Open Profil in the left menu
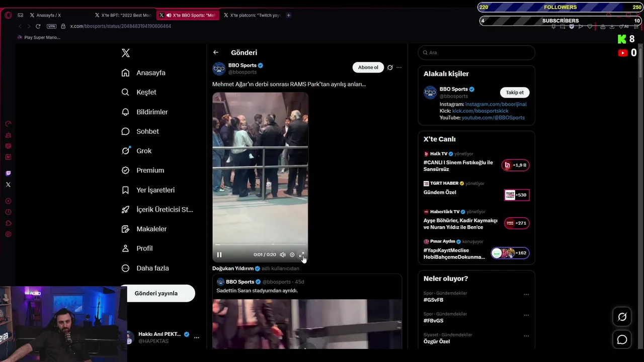 pyautogui.click(x=137, y=248)
